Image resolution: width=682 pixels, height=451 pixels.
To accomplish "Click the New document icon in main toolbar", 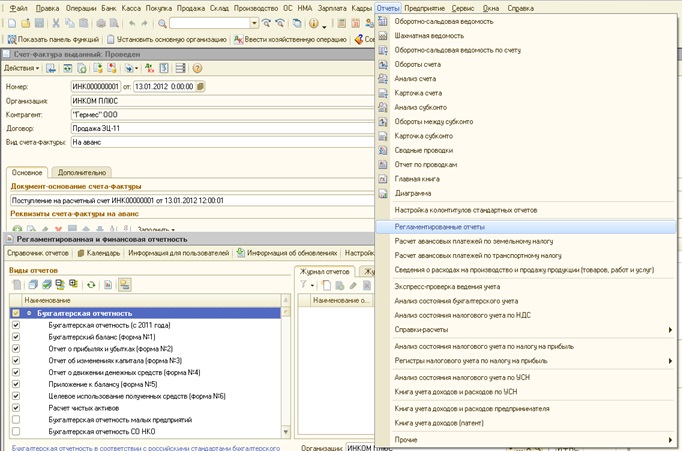I will [x=12, y=23].
